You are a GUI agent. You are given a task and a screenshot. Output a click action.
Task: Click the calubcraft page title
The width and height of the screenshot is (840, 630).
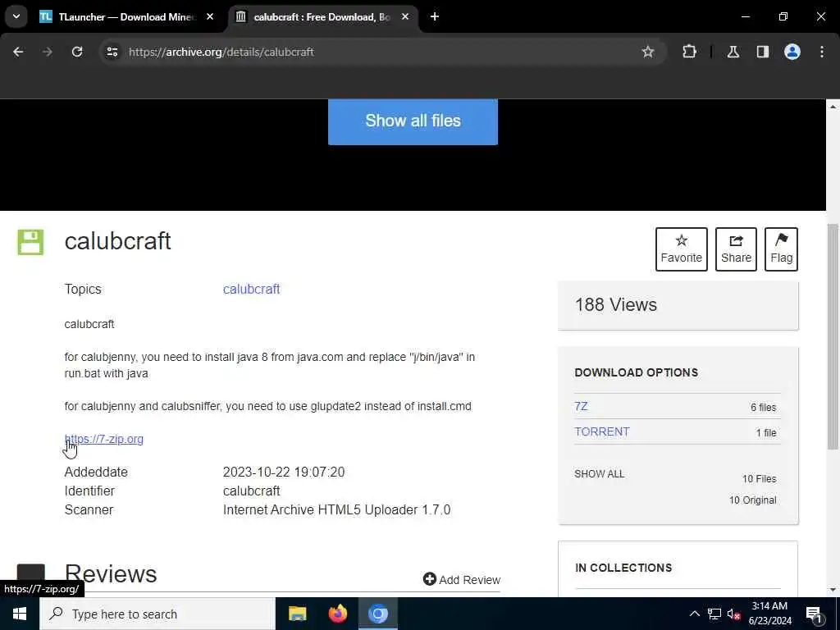[x=117, y=241]
